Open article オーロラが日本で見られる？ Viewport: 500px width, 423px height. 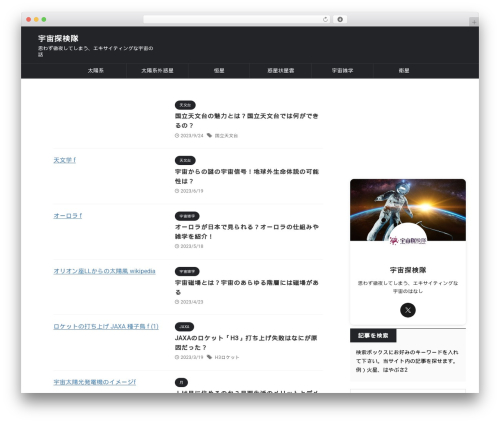(247, 232)
